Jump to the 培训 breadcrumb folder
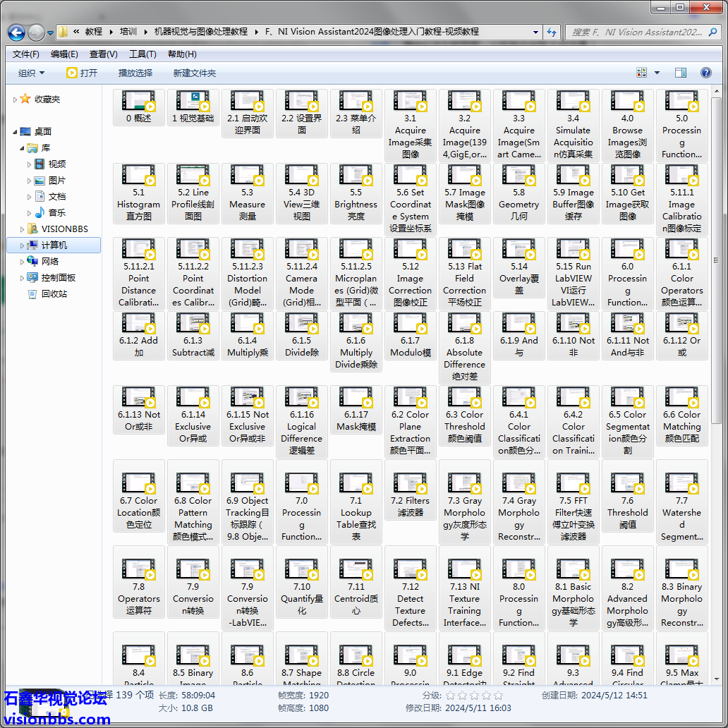 click(x=128, y=32)
